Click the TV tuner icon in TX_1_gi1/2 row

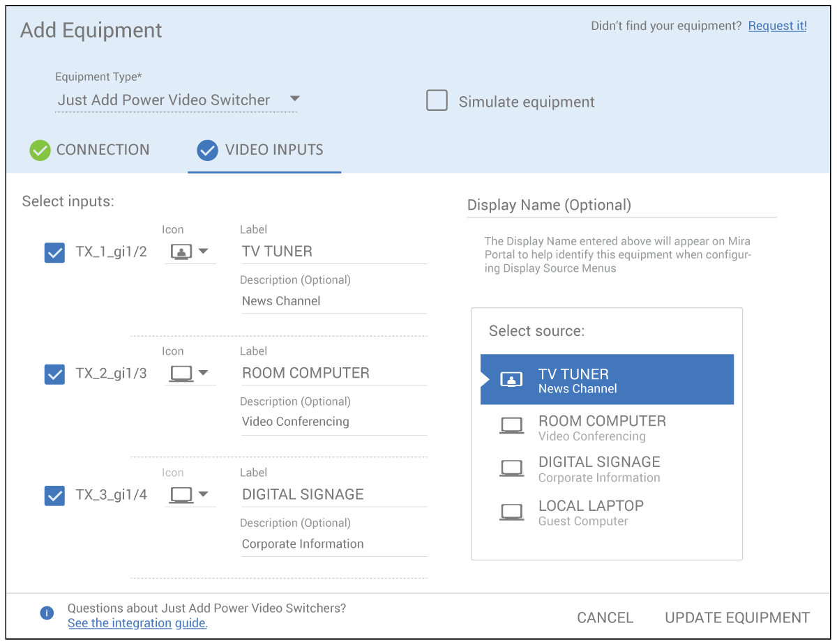(181, 252)
